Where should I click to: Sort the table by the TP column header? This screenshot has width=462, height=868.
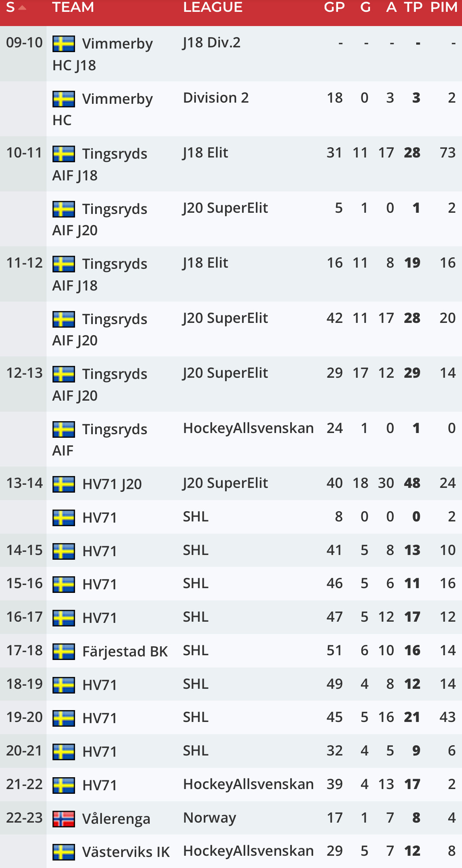pyautogui.click(x=413, y=7)
